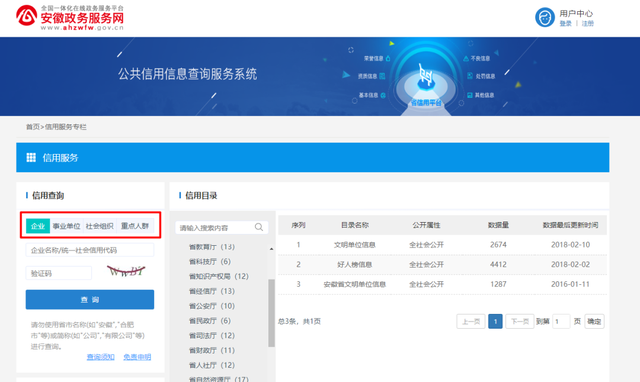Click the 上一页 pagination button

[x=471, y=322]
